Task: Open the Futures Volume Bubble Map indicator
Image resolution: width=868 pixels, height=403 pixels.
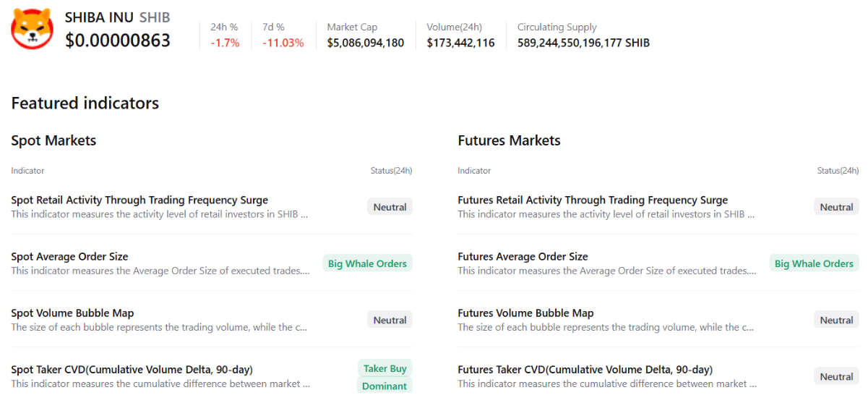Action: [x=525, y=313]
